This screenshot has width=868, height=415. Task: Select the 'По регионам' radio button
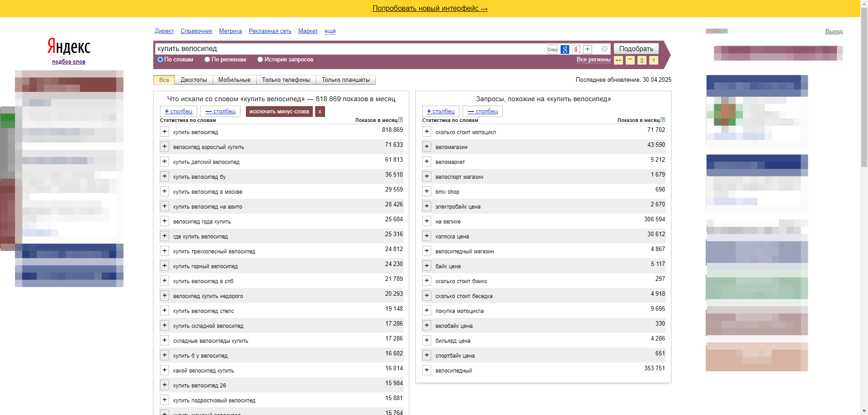pos(207,60)
